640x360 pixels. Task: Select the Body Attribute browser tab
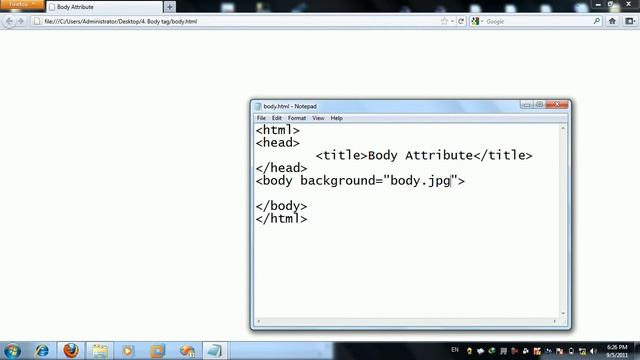[x=104, y=7]
